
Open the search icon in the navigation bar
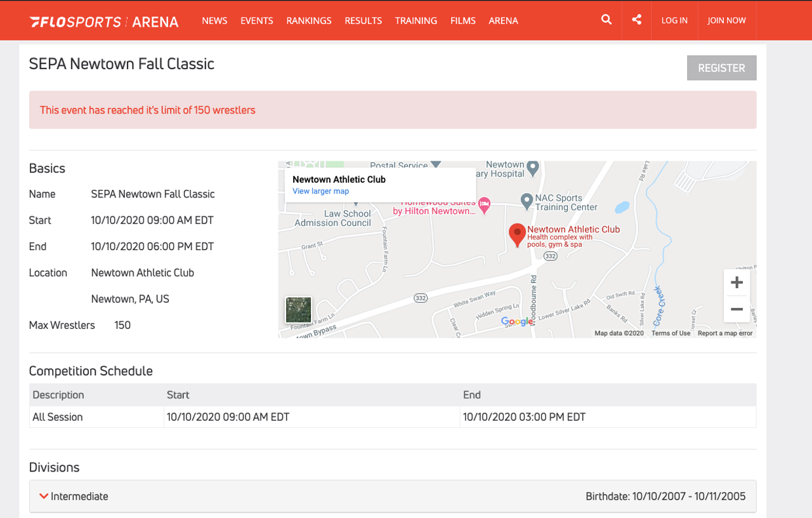pos(606,20)
